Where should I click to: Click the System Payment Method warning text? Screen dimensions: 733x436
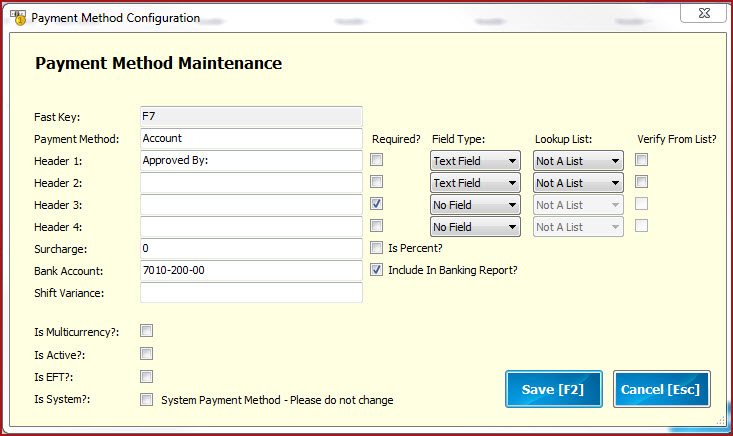(277, 400)
